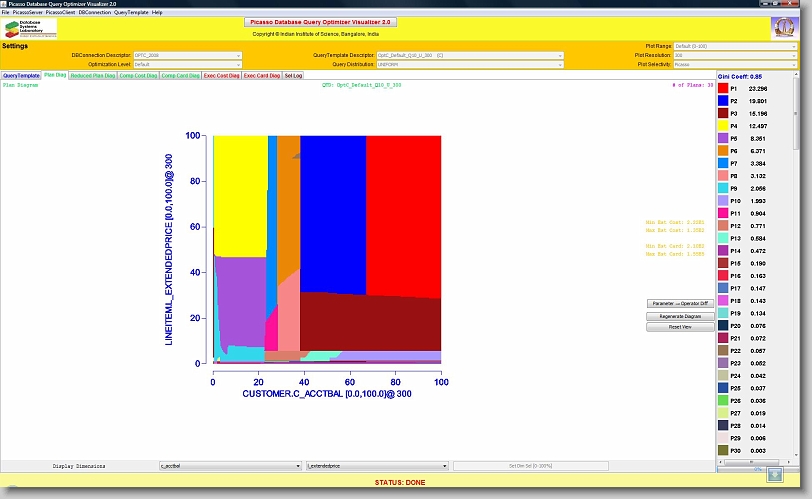Click the small icon in the bottom-right corner

(x=775, y=473)
